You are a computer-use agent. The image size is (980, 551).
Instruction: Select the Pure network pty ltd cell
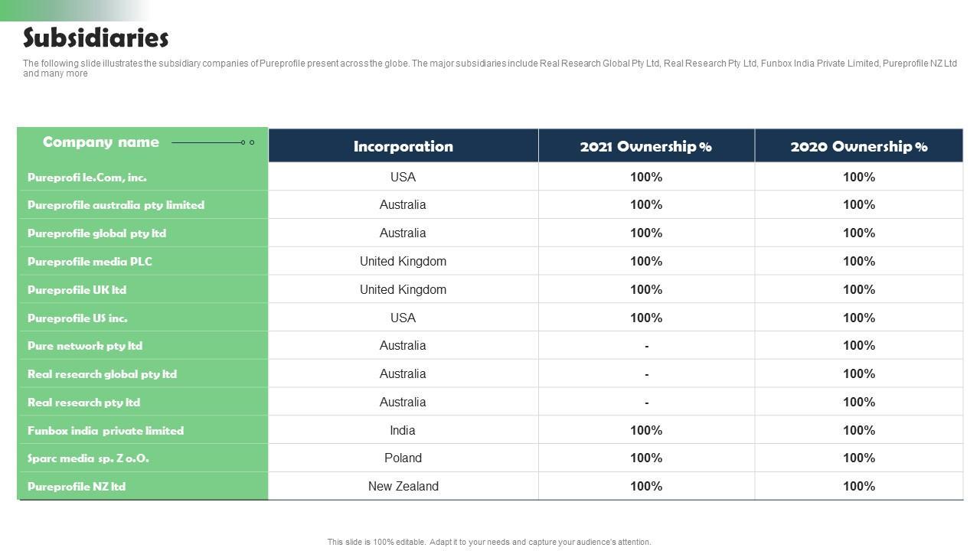(x=85, y=346)
